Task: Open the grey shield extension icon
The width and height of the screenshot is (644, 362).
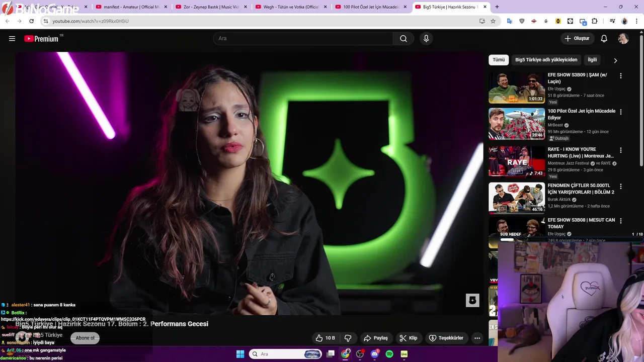Action: coord(522,21)
